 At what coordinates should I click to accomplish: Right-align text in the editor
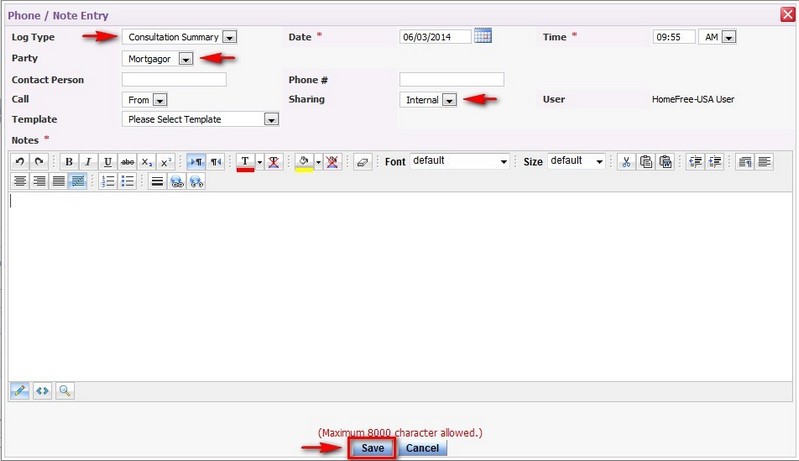(x=39, y=181)
